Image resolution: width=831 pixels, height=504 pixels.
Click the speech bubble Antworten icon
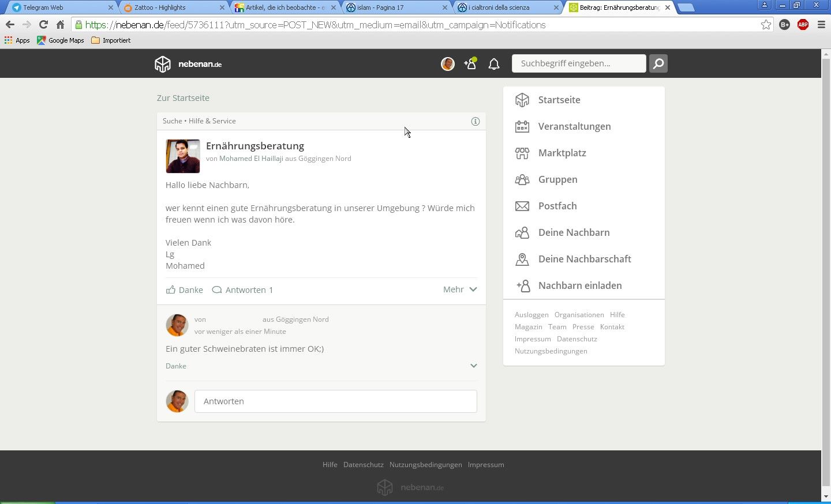pyautogui.click(x=217, y=289)
